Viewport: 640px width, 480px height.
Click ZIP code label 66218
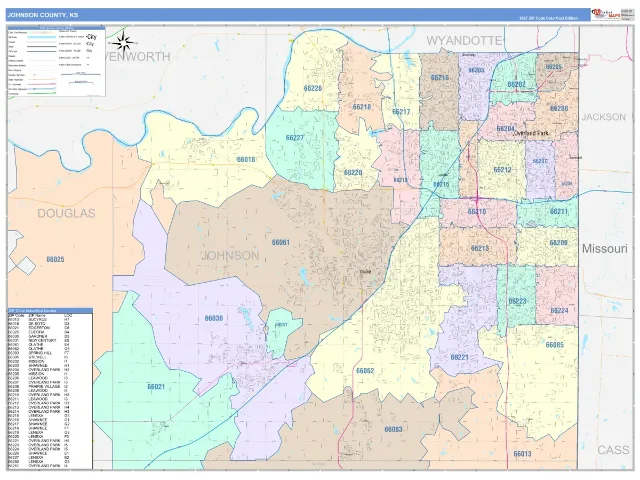pos(362,107)
